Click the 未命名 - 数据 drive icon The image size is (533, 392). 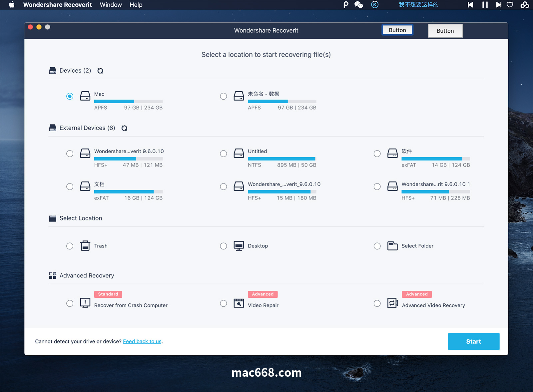pyautogui.click(x=239, y=96)
